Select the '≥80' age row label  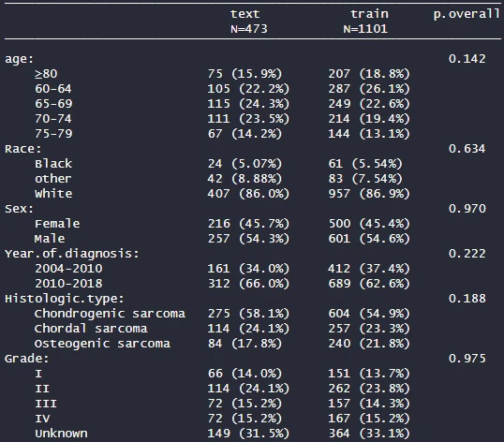(x=46, y=74)
